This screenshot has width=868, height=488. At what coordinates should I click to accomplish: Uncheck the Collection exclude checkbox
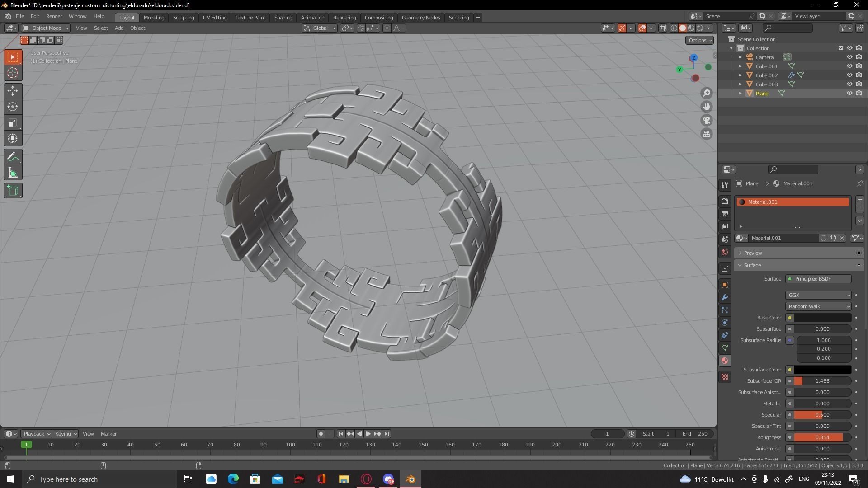[841, 48]
